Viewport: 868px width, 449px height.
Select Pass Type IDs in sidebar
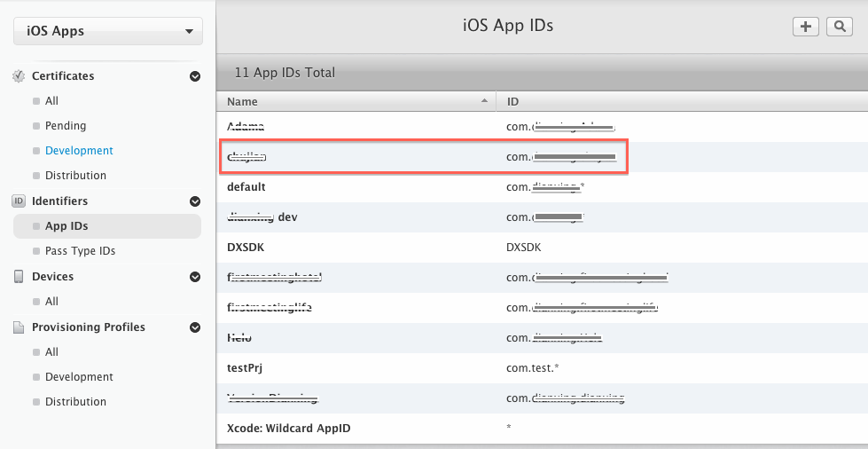click(81, 251)
